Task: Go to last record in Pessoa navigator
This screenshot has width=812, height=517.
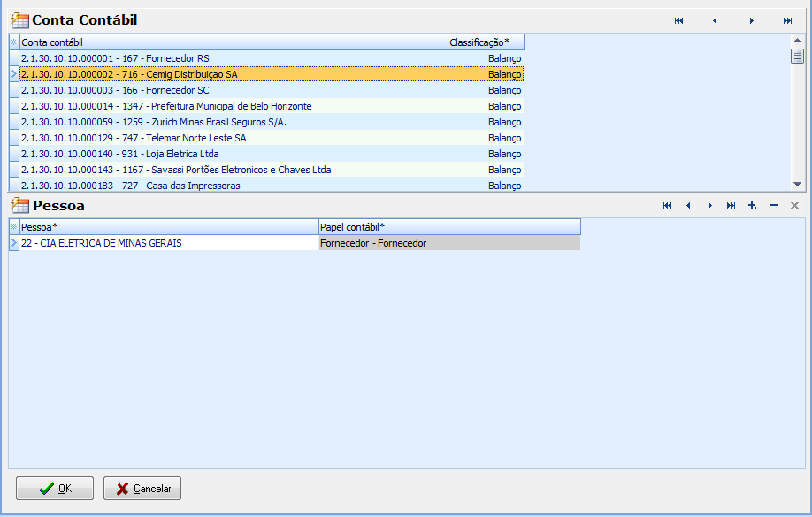Action: [x=731, y=205]
